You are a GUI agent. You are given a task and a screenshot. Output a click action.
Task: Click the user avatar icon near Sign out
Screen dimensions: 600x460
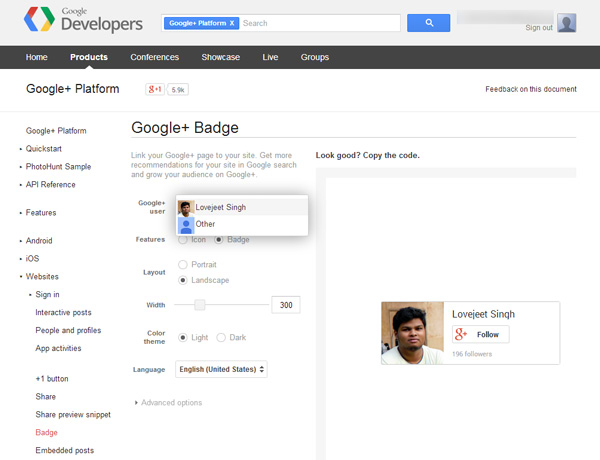pos(566,23)
